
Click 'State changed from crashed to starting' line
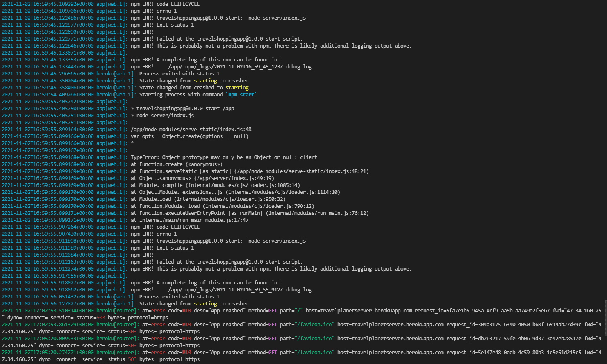[125, 88]
